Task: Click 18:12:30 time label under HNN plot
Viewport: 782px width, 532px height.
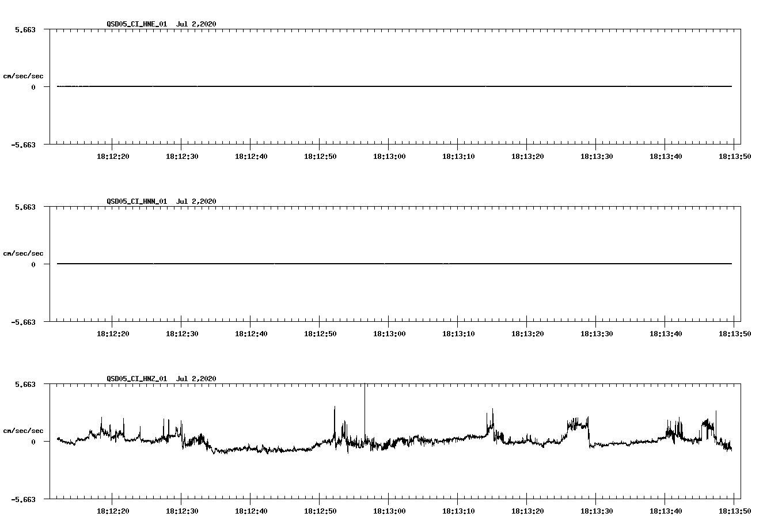Action: [181, 333]
